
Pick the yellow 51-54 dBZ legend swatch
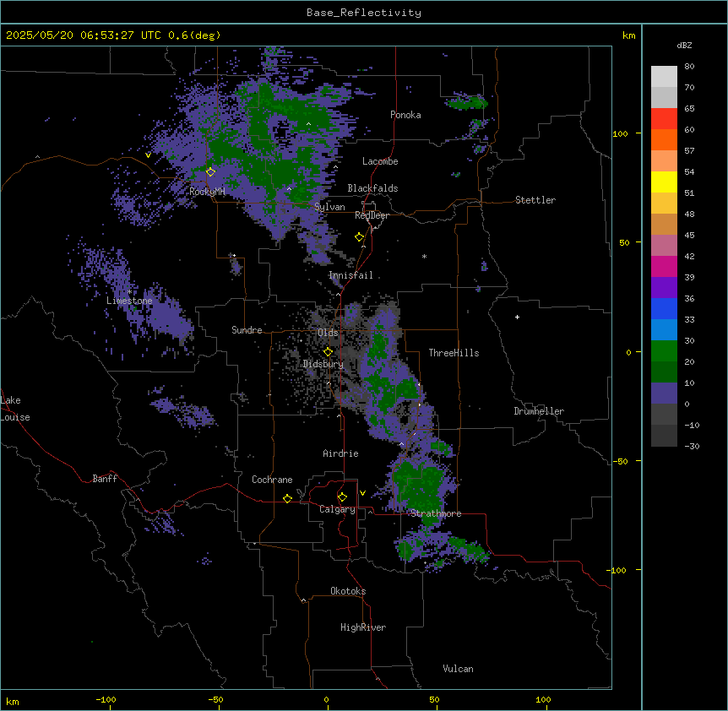[664, 182]
